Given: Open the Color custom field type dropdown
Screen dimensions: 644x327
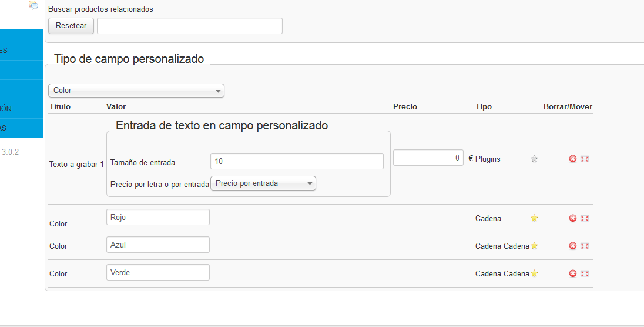Looking at the screenshot, I should click(136, 91).
